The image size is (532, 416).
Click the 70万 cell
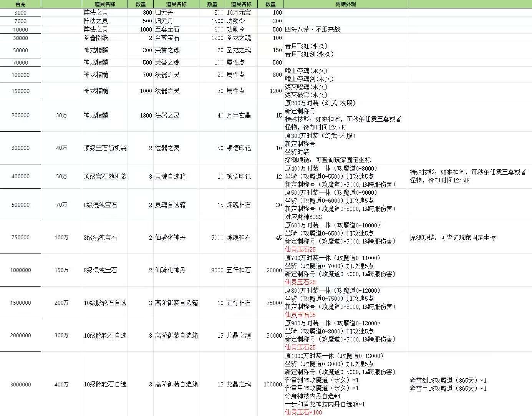click(61, 205)
